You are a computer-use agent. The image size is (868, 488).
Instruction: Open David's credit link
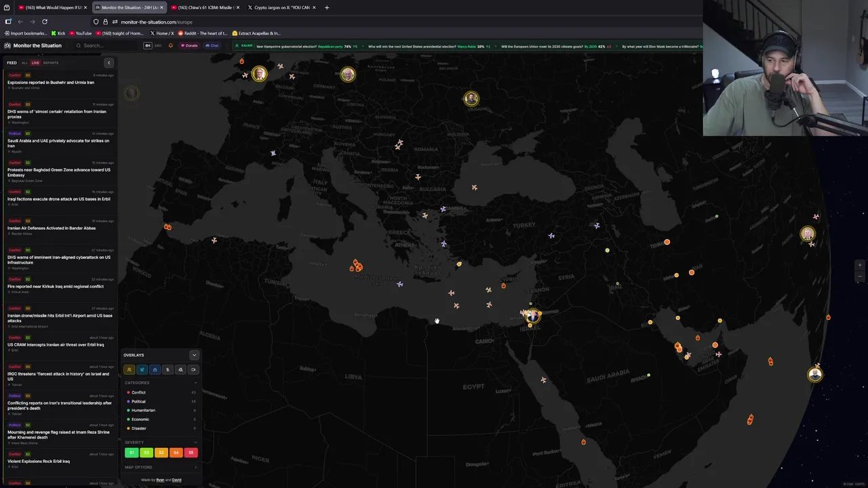pyautogui.click(x=176, y=480)
